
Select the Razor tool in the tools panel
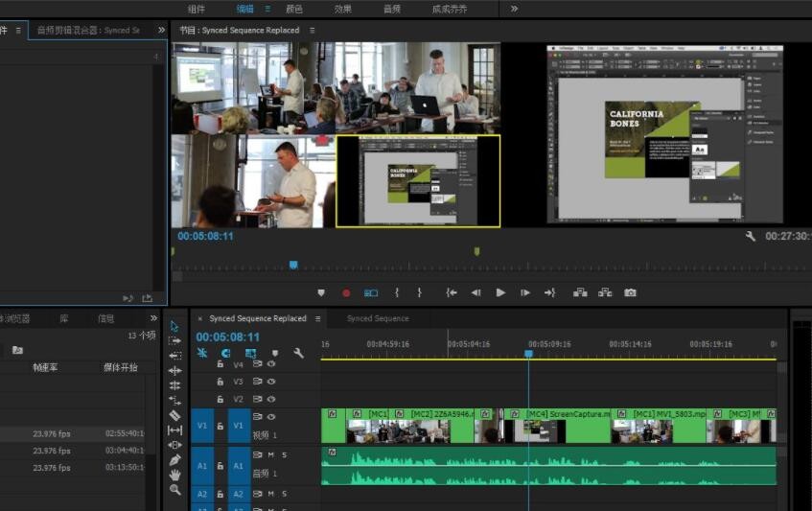(174, 415)
